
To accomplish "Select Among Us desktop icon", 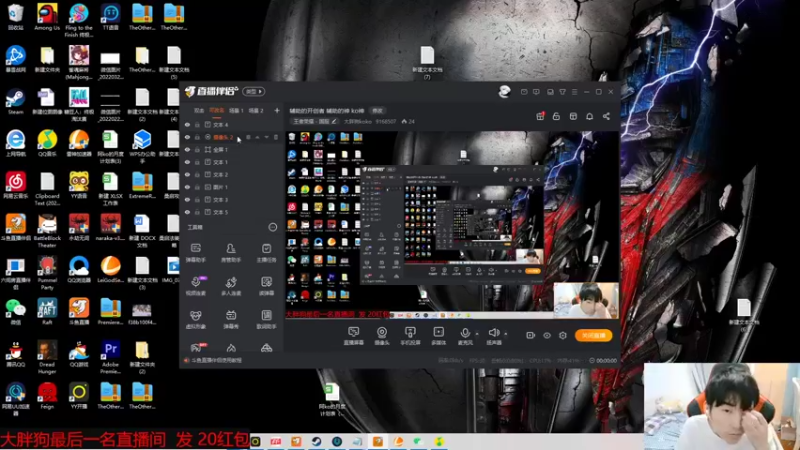I will 47,17.
